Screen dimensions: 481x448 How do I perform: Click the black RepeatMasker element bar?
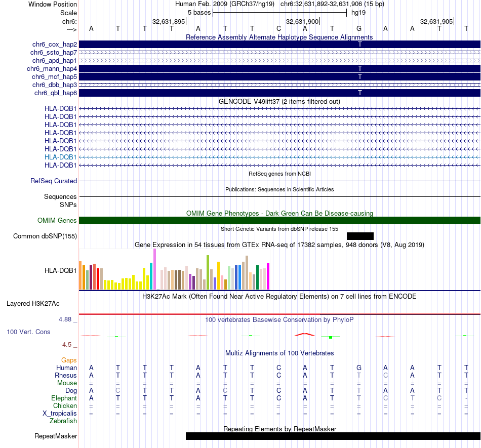333,436
